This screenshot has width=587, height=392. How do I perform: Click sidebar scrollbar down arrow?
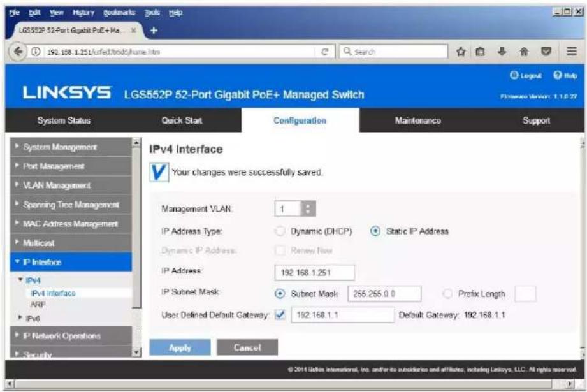coord(136,352)
